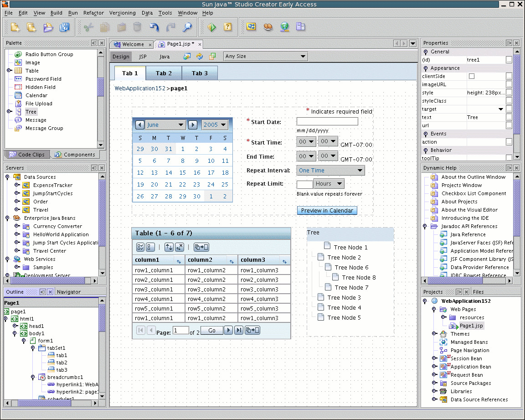Open About the Outline Window help link
Viewport: 525px width, 420px height.
point(473,177)
